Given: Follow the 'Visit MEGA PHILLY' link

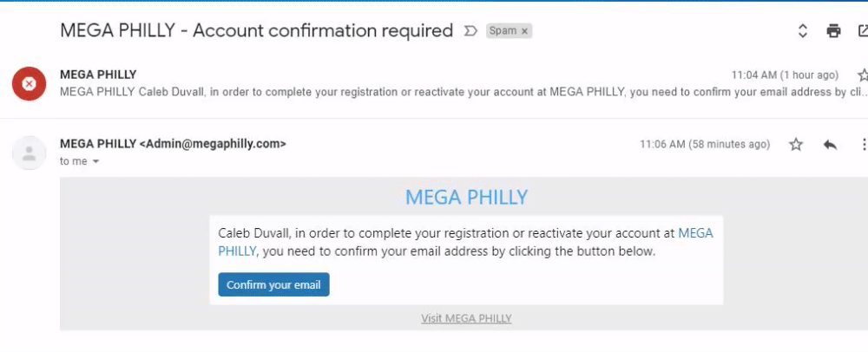Looking at the screenshot, I should pos(466,318).
